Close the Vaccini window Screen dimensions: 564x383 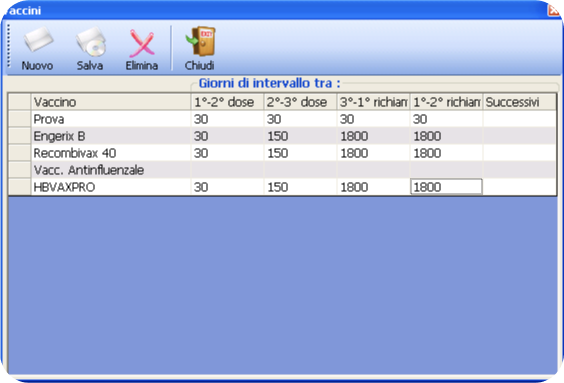click(555, 10)
